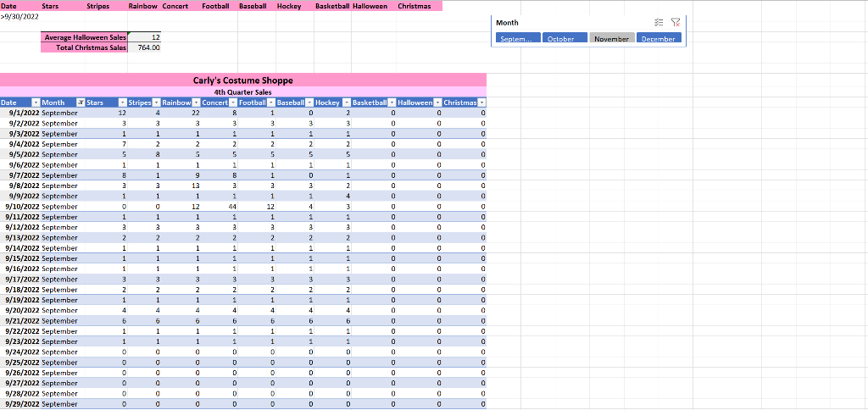
Task: Click the criteria range Date header at top
Action: pos(20,6)
